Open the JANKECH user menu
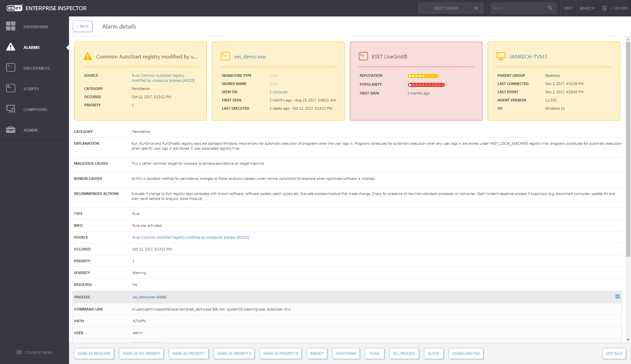631x364 pixels. (587, 8)
